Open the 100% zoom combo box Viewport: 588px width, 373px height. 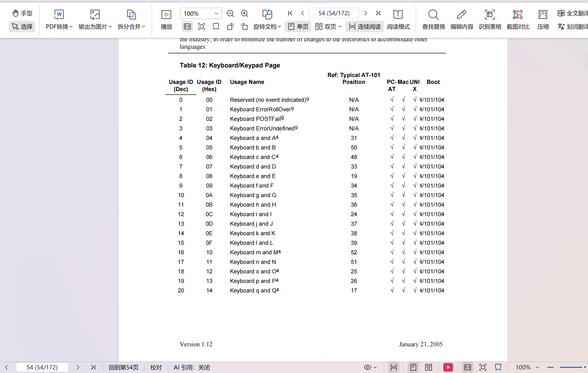[201, 13]
